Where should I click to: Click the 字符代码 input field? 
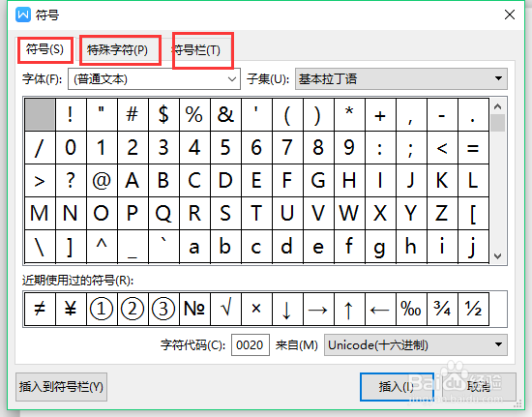pyautogui.click(x=251, y=345)
